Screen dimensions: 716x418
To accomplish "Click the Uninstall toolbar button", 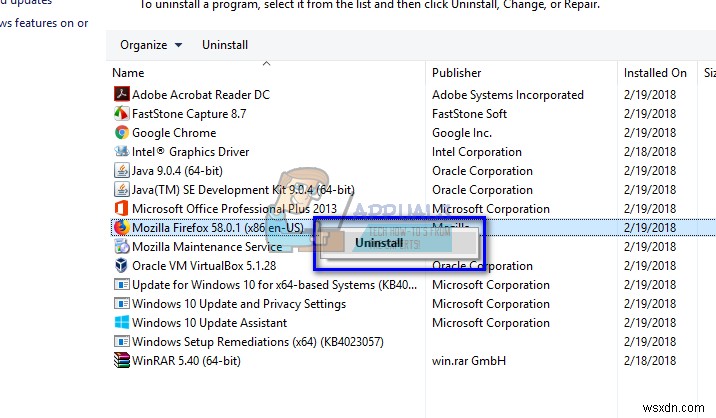I will pos(225,45).
